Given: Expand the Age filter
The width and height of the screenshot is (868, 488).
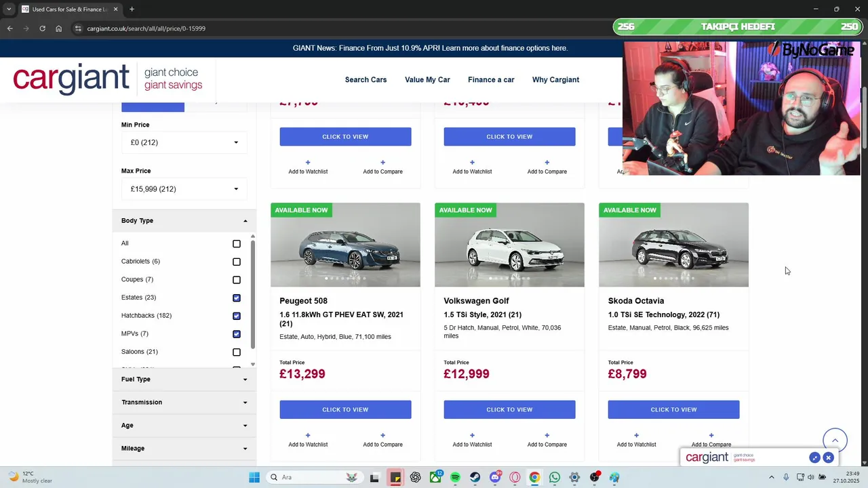Looking at the screenshot, I should (x=184, y=426).
